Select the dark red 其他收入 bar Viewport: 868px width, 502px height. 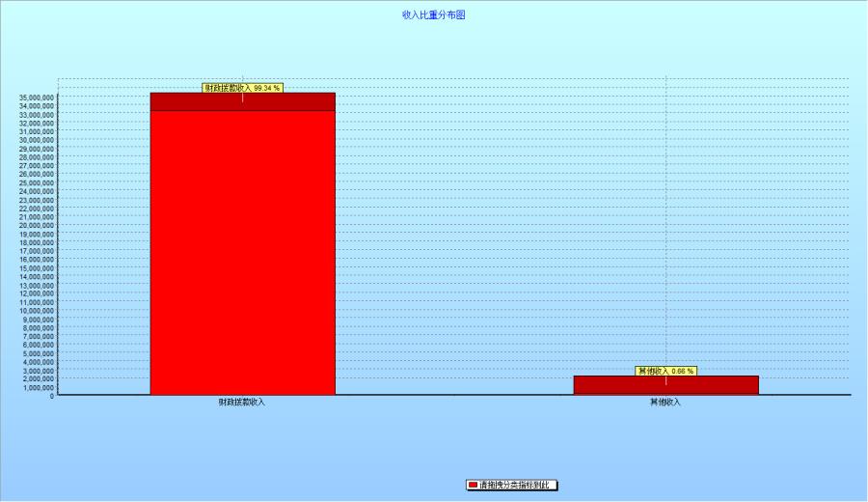[665, 385]
